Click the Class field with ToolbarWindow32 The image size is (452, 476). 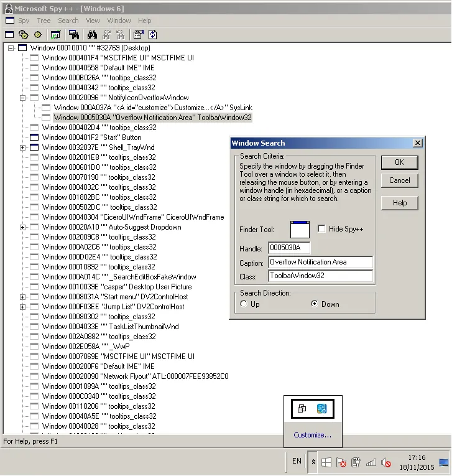click(x=321, y=276)
